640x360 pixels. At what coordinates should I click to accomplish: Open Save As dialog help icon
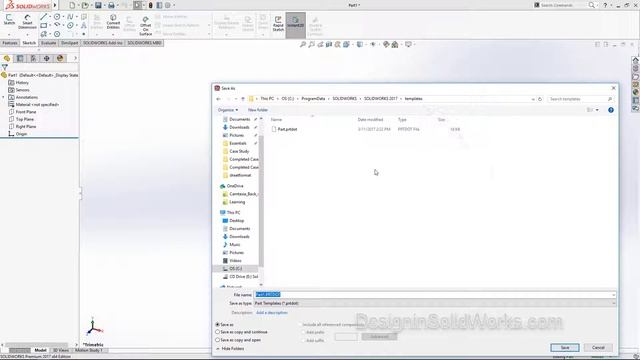coord(611,110)
